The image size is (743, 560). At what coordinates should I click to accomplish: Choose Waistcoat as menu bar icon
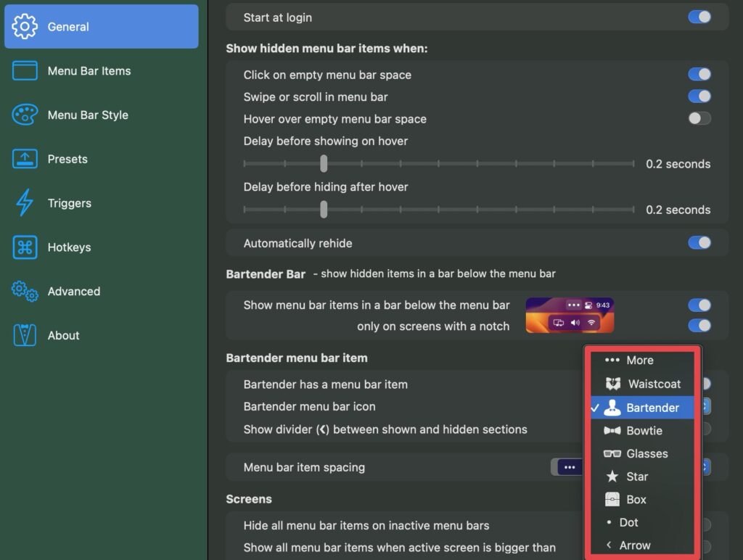[643, 384]
